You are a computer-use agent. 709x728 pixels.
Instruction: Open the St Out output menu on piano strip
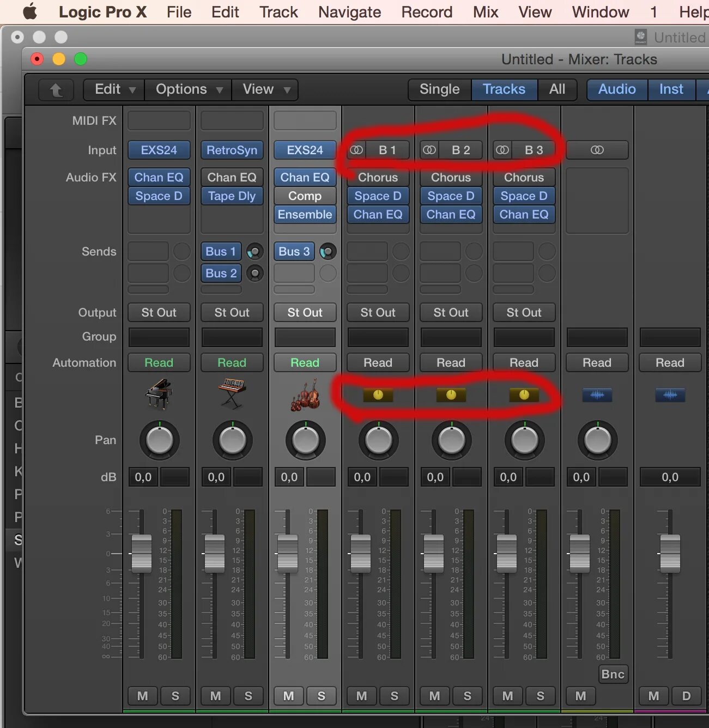pyautogui.click(x=159, y=313)
